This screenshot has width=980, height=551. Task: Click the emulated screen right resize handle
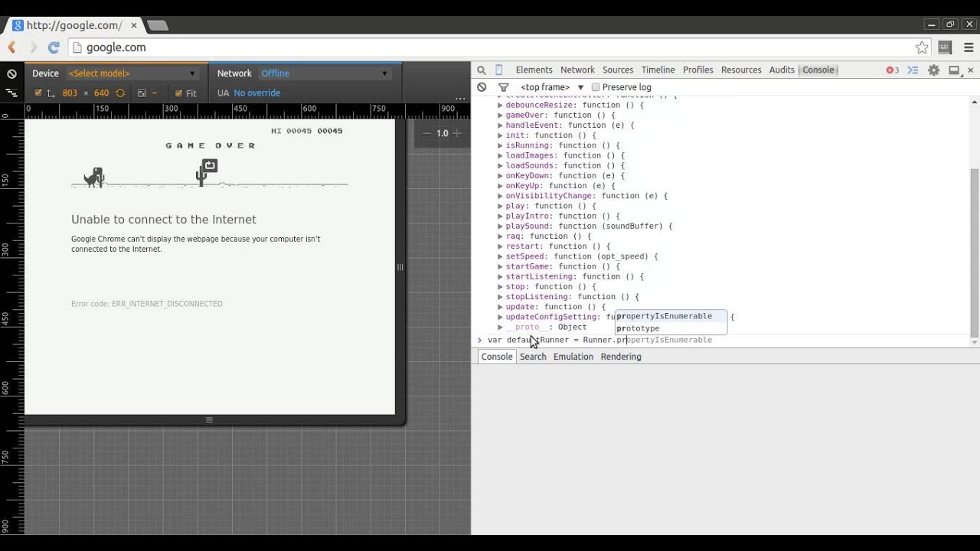click(x=400, y=267)
